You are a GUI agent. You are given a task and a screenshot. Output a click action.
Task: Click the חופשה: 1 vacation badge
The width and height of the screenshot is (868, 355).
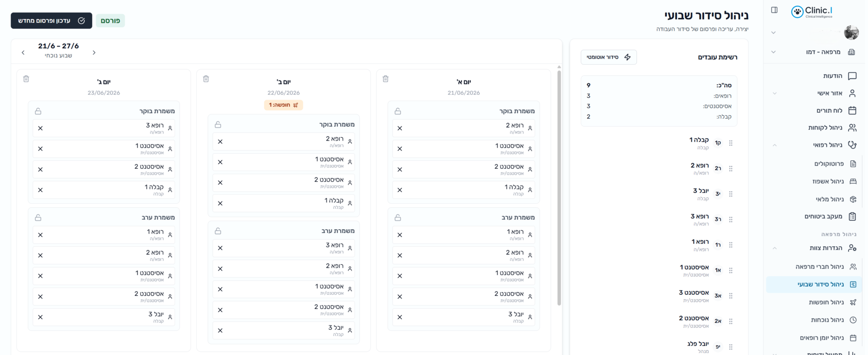click(x=284, y=105)
